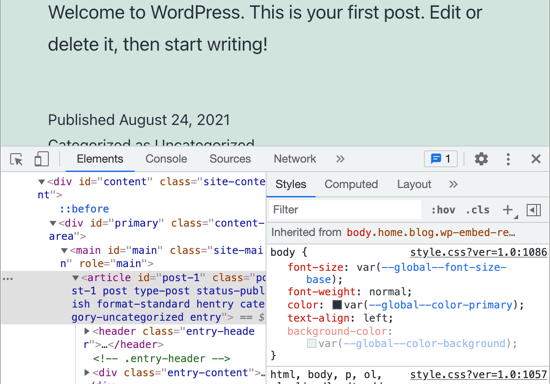Open the color-background swatch picker
This screenshot has width=550, height=384.
[311, 343]
